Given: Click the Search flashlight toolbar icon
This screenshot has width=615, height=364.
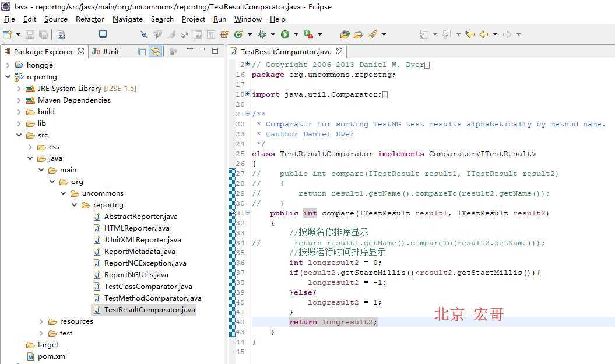Looking at the screenshot, I should tap(372, 34).
